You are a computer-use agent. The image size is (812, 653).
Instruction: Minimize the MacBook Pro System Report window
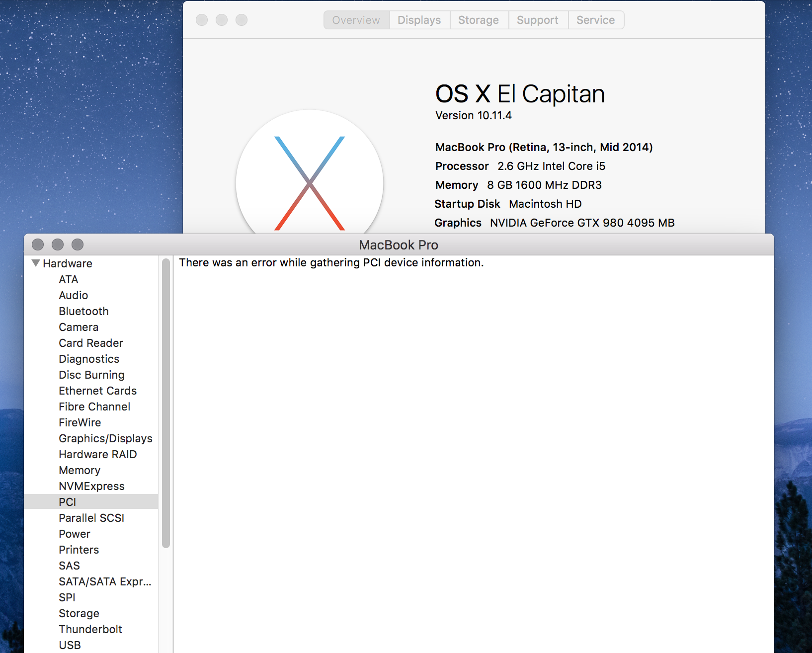(x=58, y=245)
